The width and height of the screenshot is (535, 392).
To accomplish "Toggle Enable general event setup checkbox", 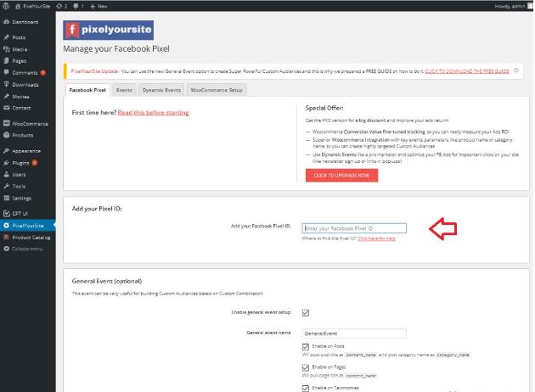I will click(306, 312).
